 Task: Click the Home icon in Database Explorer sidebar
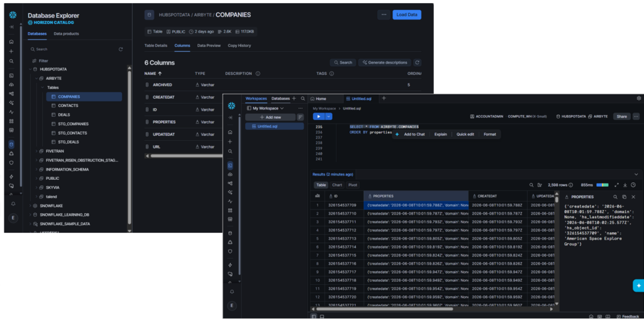(x=11, y=42)
